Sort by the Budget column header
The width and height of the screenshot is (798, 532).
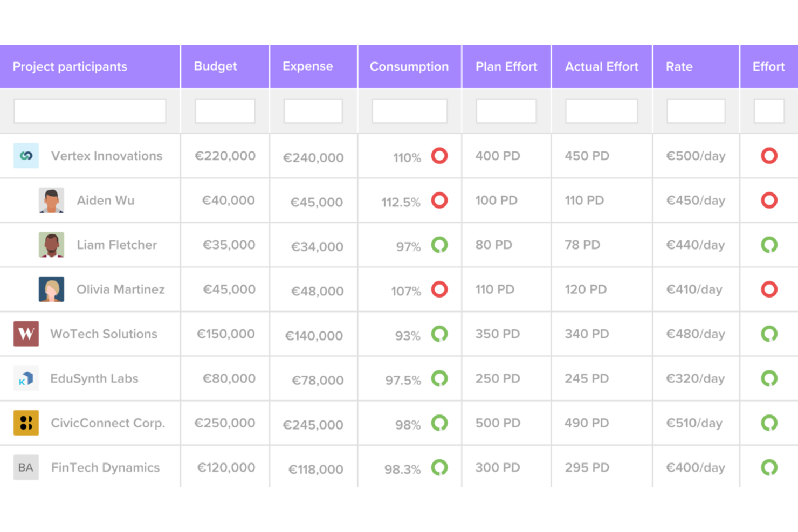tap(215, 66)
